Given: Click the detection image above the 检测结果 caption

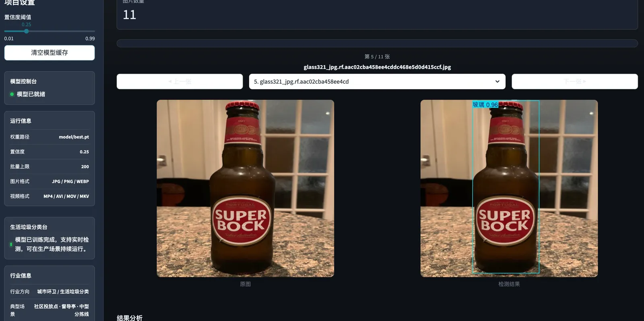Looking at the screenshot, I should click(509, 188).
